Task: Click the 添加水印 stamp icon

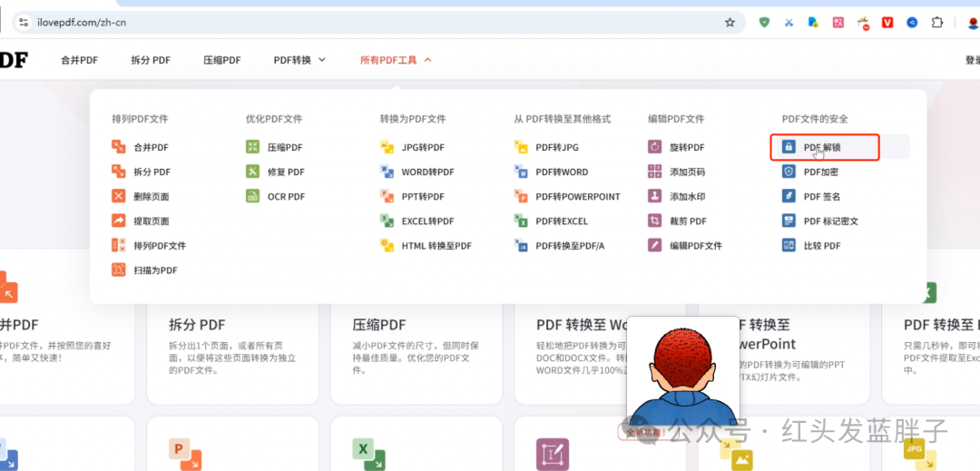Action: tap(654, 196)
